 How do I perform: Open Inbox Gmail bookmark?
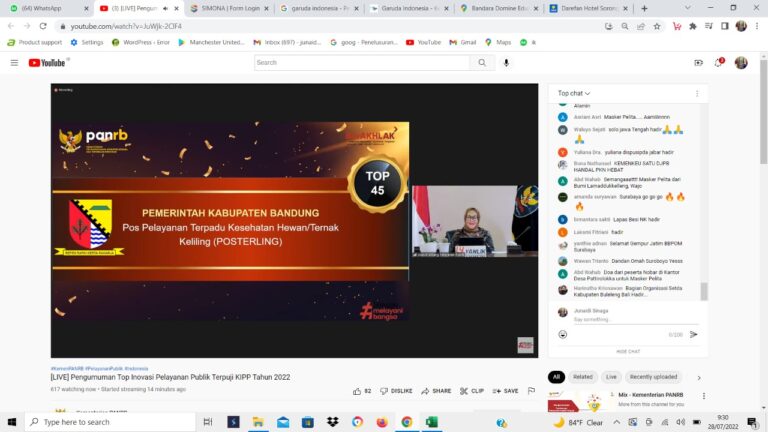pyautogui.click(x=287, y=43)
